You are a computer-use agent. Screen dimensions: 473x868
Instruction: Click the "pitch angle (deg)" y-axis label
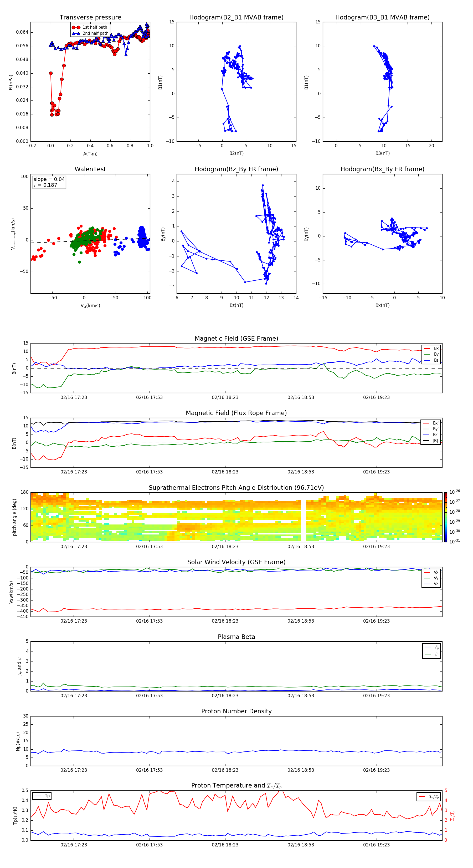point(14,517)
